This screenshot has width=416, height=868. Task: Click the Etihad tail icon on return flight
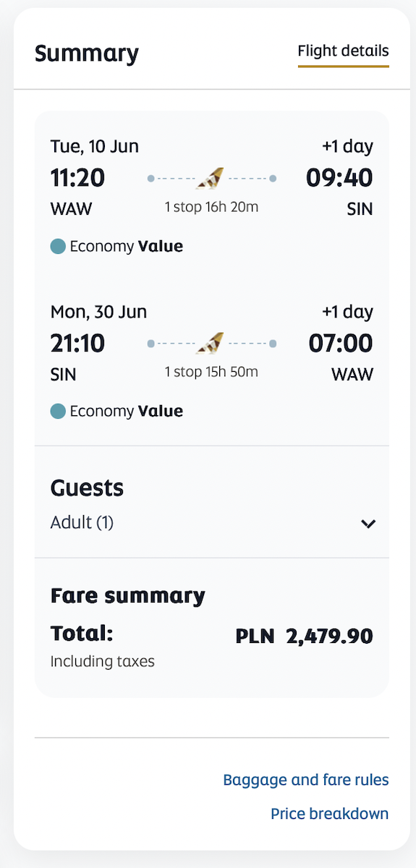pos(211,344)
